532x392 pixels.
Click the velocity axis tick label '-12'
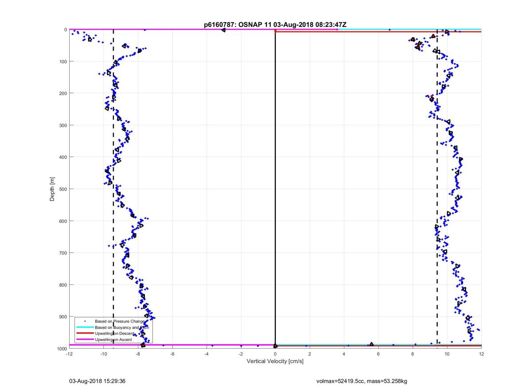(x=69, y=354)
